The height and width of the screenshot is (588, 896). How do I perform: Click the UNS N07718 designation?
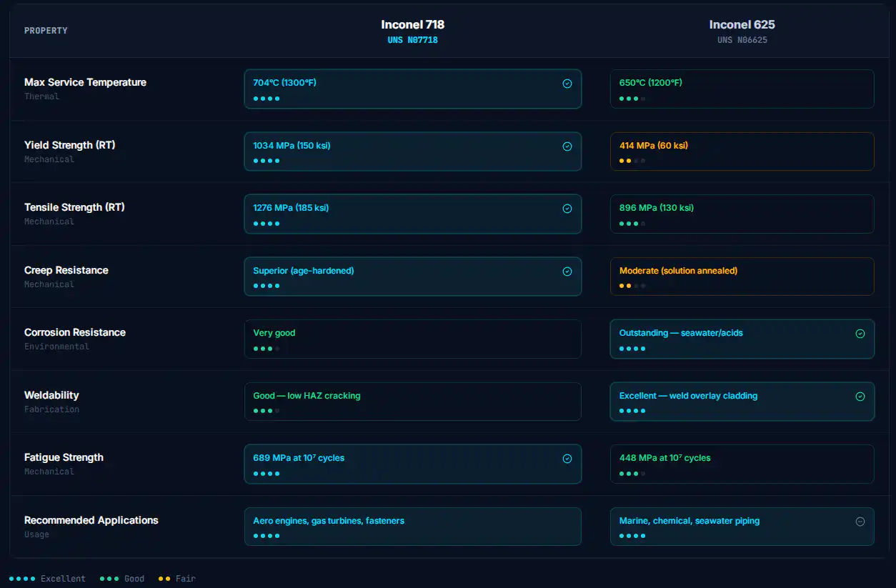(412, 40)
